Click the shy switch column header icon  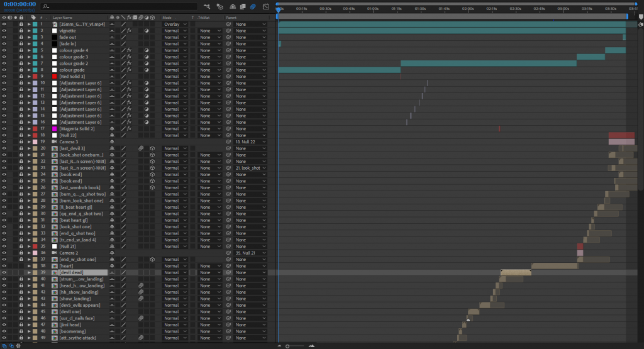[112, 18]
